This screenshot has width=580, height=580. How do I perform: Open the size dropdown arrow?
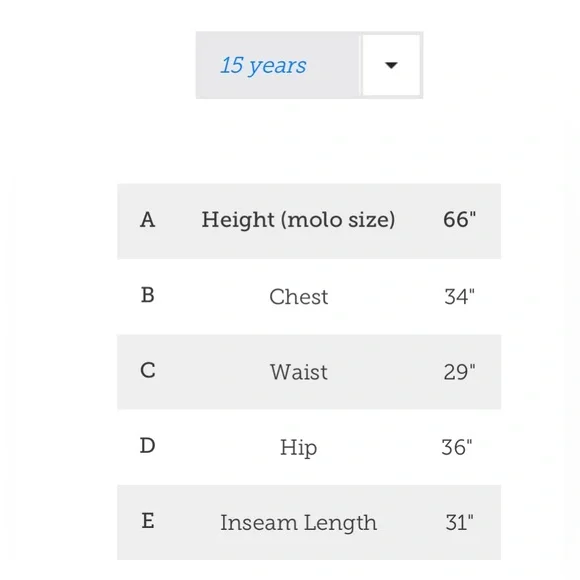click(x=391, y=65)
